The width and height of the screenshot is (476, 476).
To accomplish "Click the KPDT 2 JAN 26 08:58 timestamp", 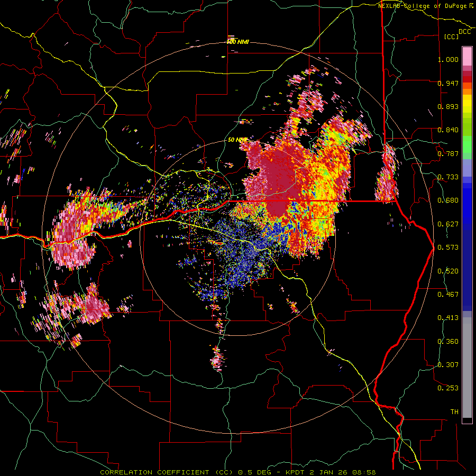I will pyautogui.click(x=331, y=472).
